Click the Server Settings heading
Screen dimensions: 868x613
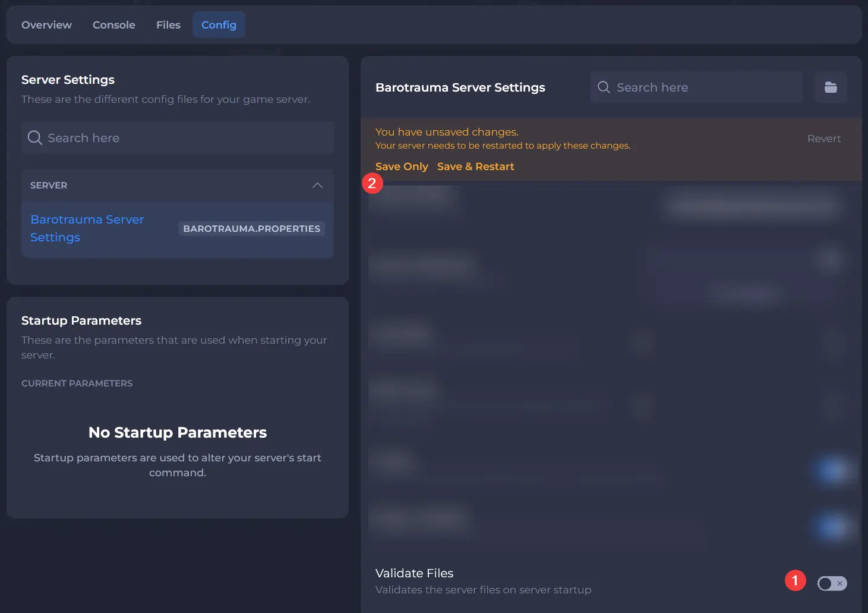click(x=68, y=80)
